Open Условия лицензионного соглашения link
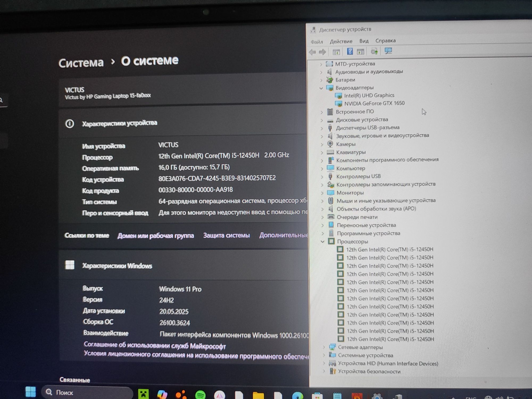The width and height of the screenshot is (532, 399). pos(196,355)
